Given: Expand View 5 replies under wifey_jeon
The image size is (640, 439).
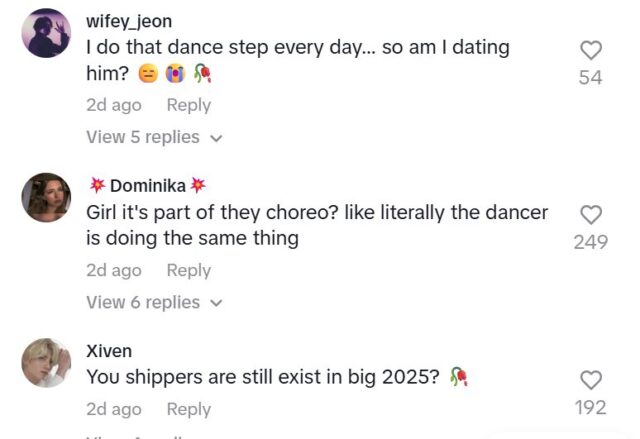Looking at the screenshot, I should pyautogui.click(x=143, y=137).
